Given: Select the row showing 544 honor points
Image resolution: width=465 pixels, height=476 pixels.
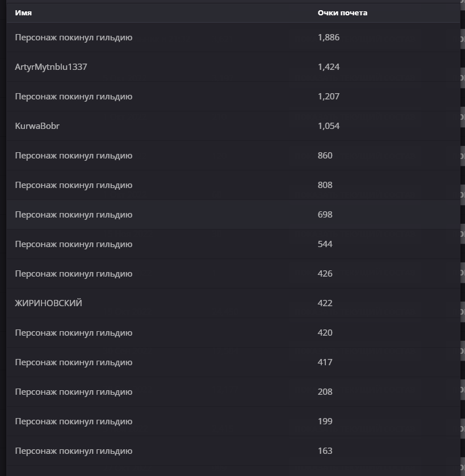Looking at the screenshot, I should click(x=233, y=244).
